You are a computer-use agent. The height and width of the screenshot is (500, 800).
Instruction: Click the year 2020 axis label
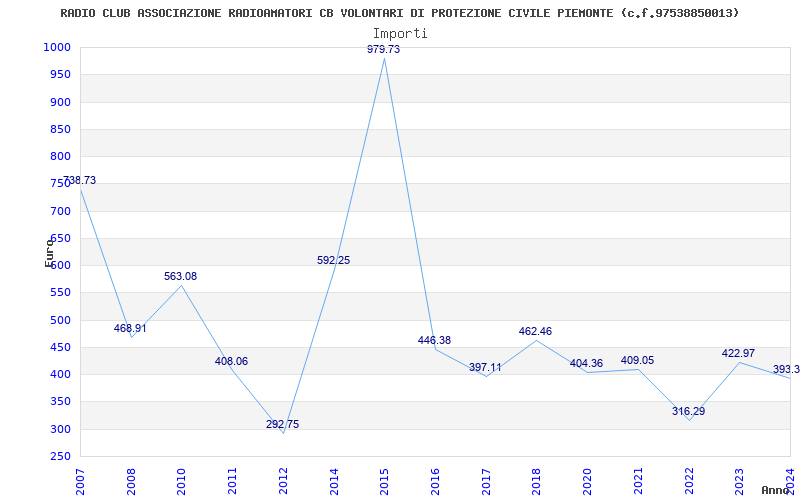[587, 481]
